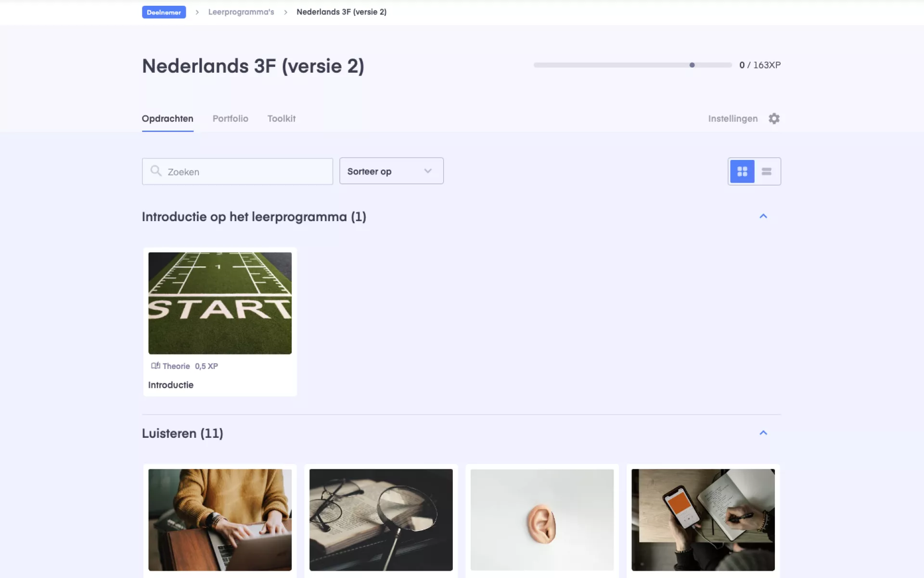
Task: Switch to list view
Action: (767, 171)
